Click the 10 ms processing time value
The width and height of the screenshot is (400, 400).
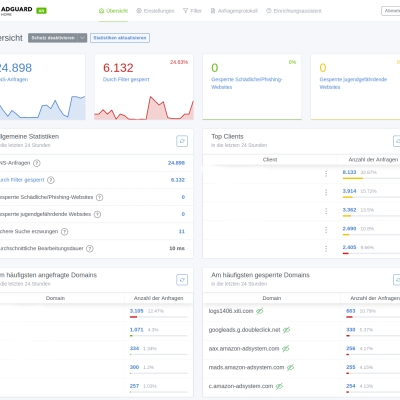tap(177, 248)
